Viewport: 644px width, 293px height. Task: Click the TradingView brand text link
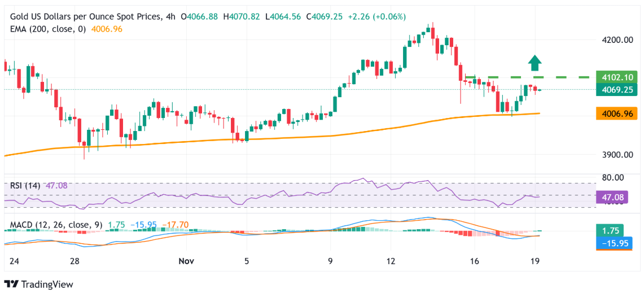pos(47,285)
